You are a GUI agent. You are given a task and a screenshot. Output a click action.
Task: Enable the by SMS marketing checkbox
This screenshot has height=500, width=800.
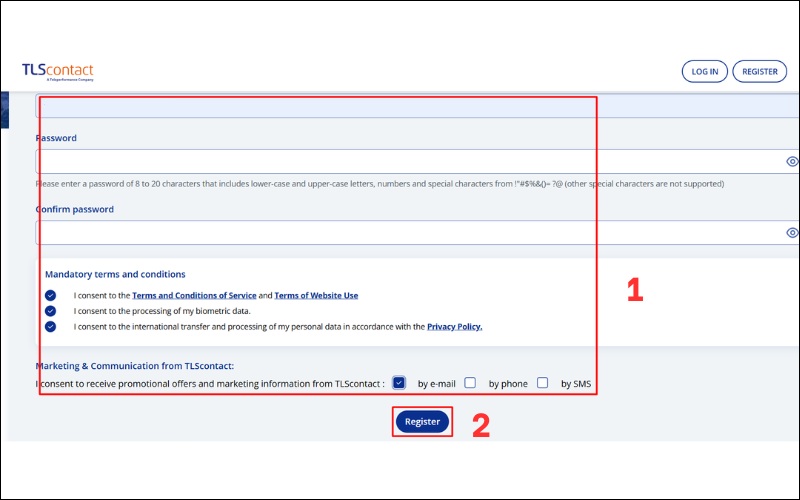(542, 382)
